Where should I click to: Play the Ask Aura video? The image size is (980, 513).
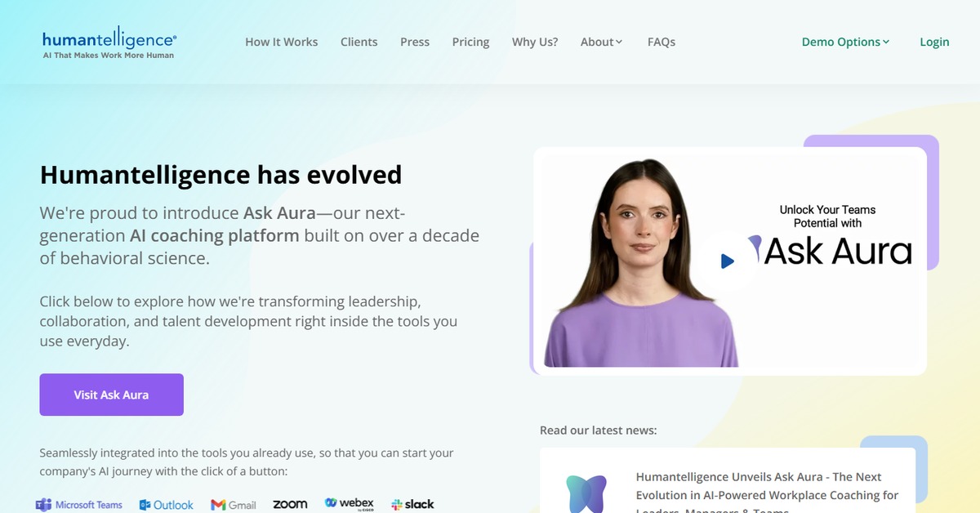point(727,261)
